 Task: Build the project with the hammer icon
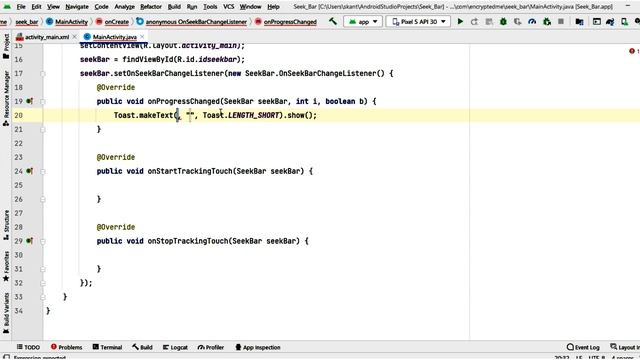(333, 21)
